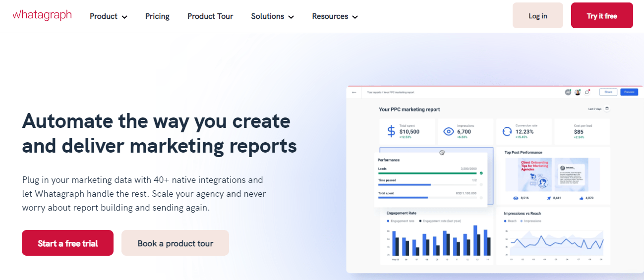Click the arrow icon next to 8,441
644x280 pixels.
[x=549, y=198]
